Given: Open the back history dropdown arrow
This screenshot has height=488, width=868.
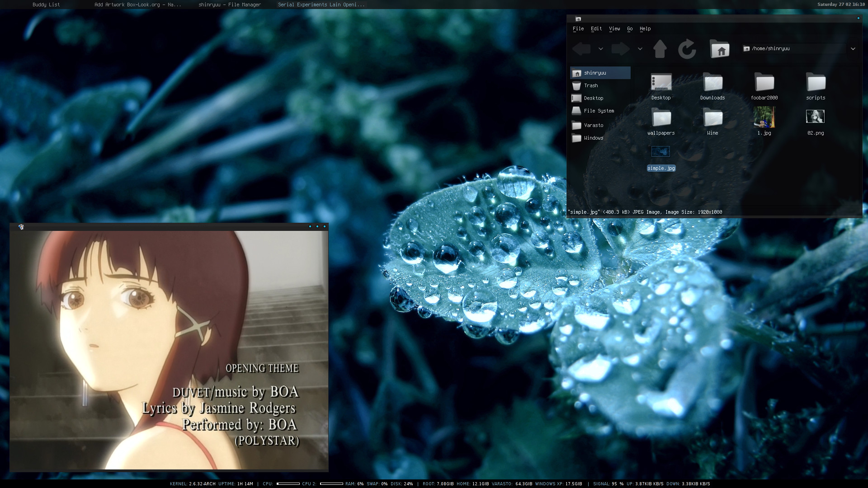Looking at the screenshot, I should point(601,49).
